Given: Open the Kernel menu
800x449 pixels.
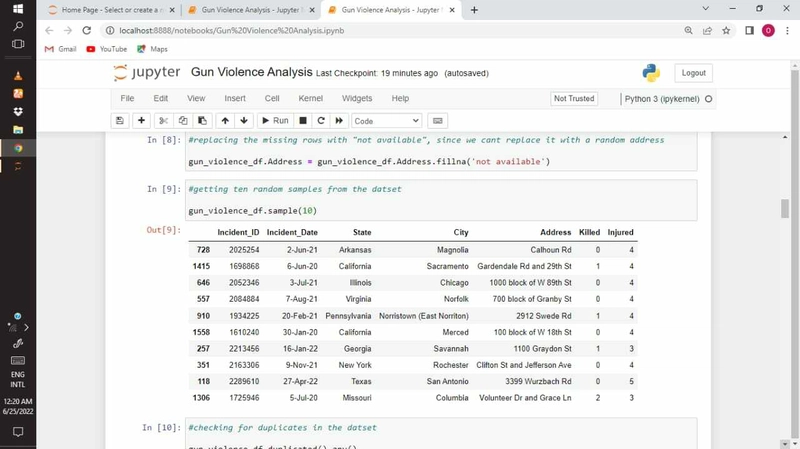Looking at the screenshot, I should (310, 99).
